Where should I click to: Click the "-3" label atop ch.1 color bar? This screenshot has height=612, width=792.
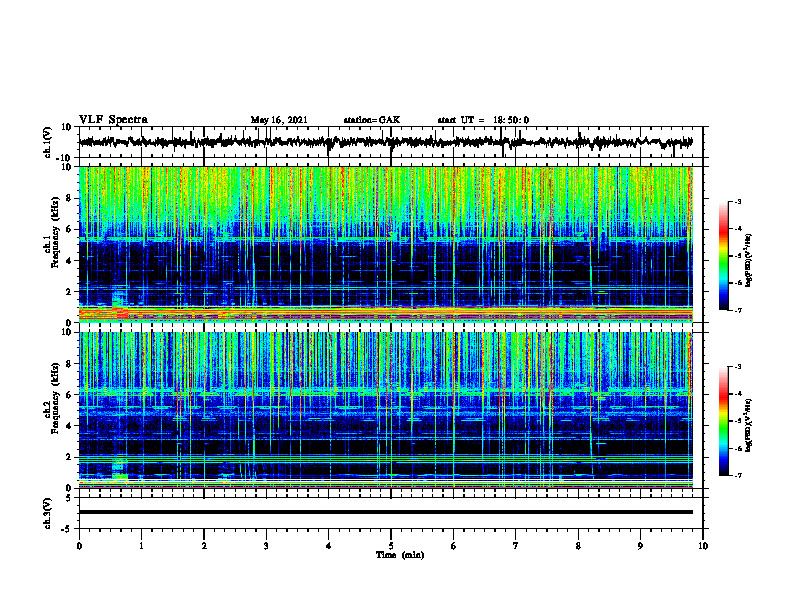click(x=737, y=202)
